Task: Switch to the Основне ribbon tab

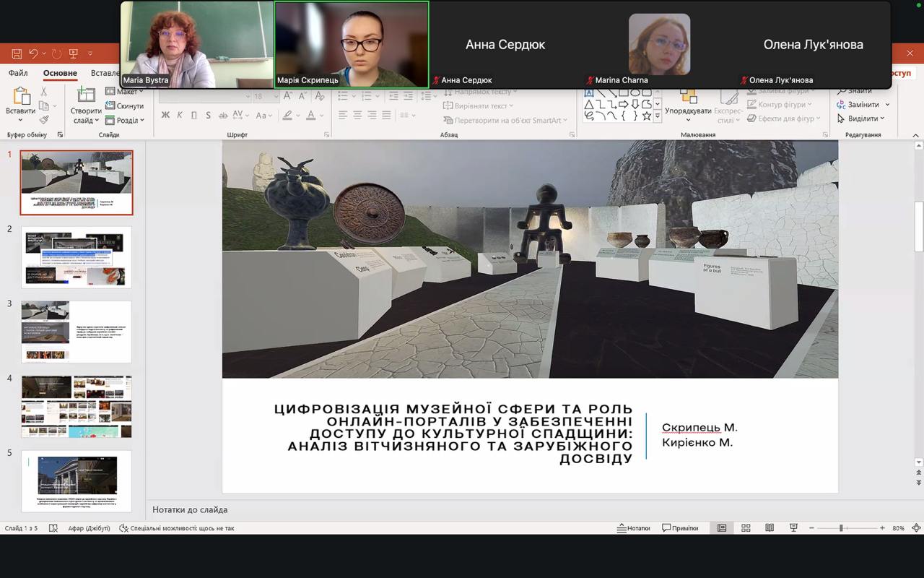Action: (x=60, y=73)
